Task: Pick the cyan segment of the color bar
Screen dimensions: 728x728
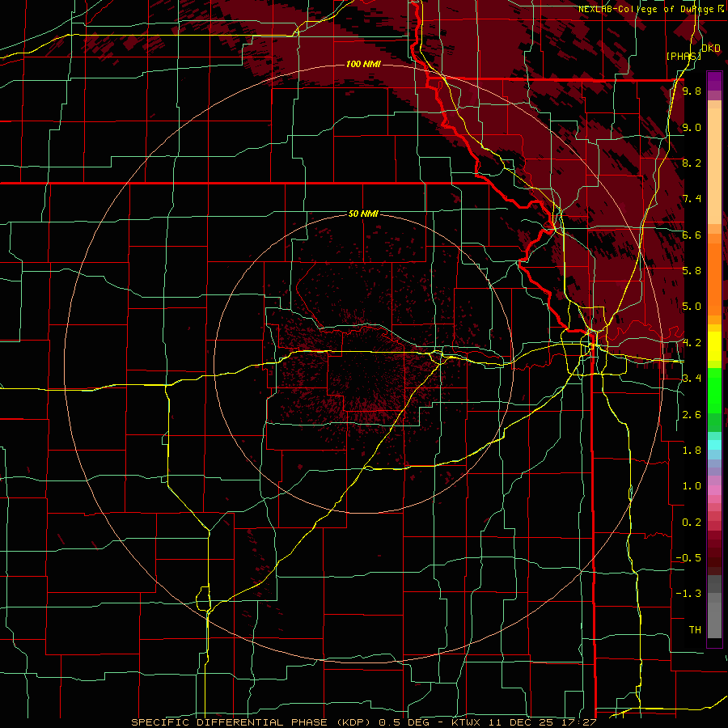Action: 714,445
